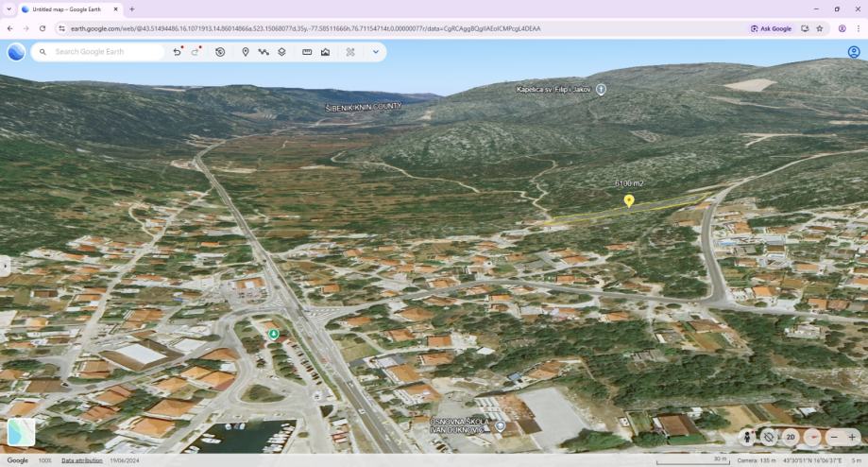Select the Add placemark pin tool
This screenshot has width=868, height=467.
click(x=246, y=52)
